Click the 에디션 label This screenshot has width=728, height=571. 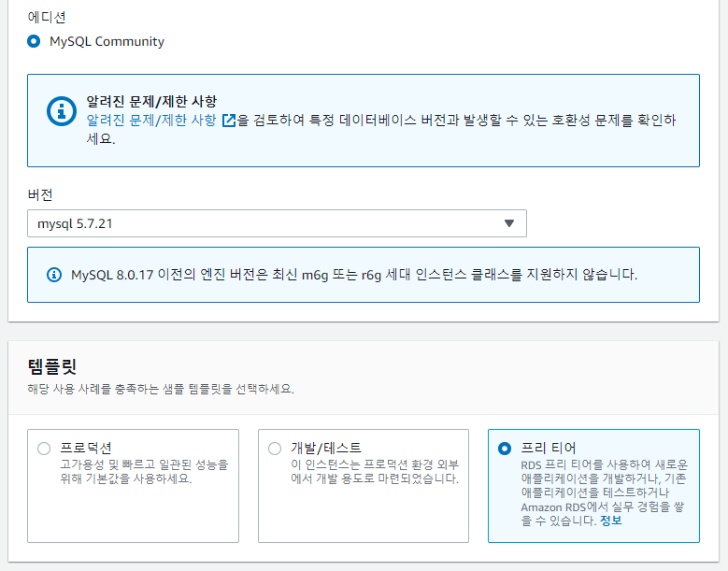pyautogui.click(x=47, y=17)
